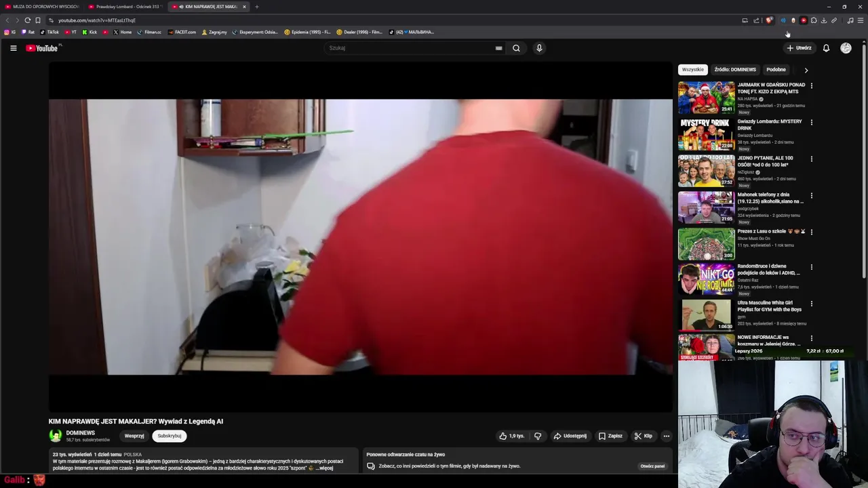Screen dimensions: 868x488
Task: Open JARMARK W GDAŃSKU video thumbnail
Action: [706, 98]
